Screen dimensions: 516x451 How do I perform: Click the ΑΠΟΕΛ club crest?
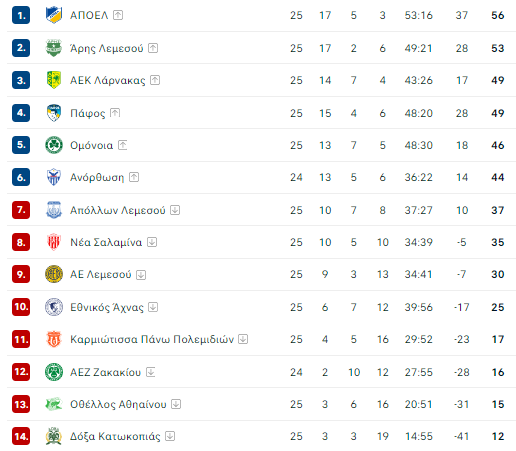click(54, 15)
